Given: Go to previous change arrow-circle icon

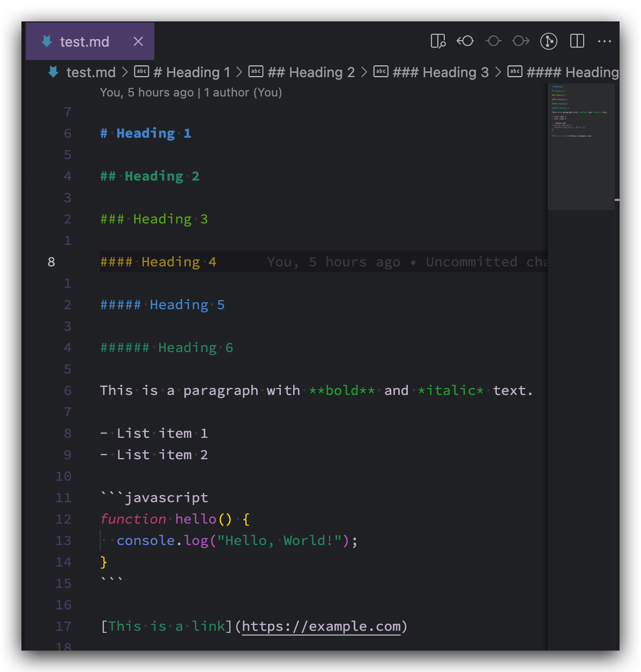Looking at the screenshot, I should [465, 41].
